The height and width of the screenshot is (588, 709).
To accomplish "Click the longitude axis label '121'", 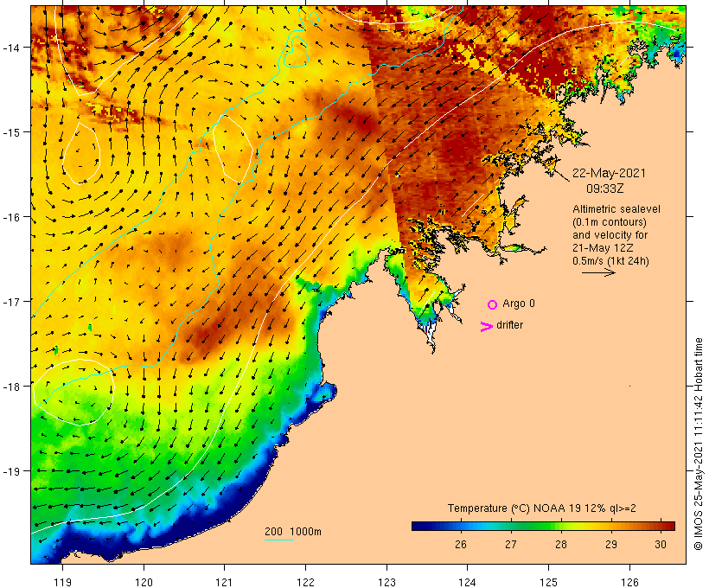I will tap(224, 582).
